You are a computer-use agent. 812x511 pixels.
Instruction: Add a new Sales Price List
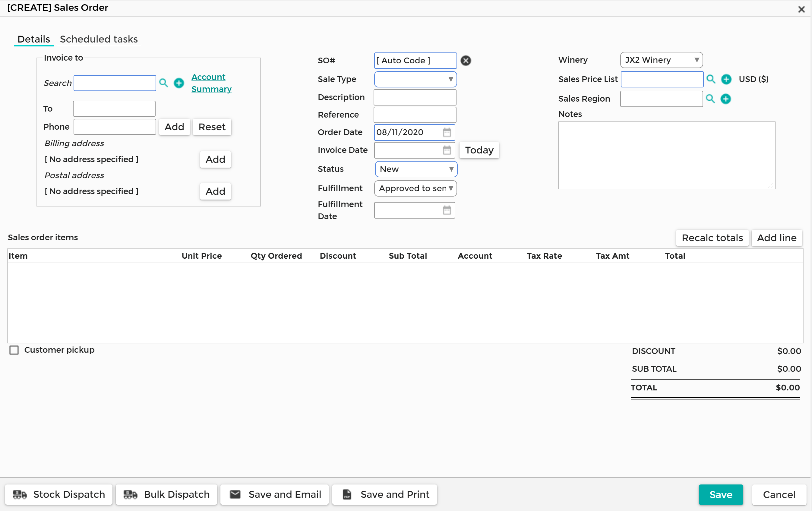click(x=726, y=79)
